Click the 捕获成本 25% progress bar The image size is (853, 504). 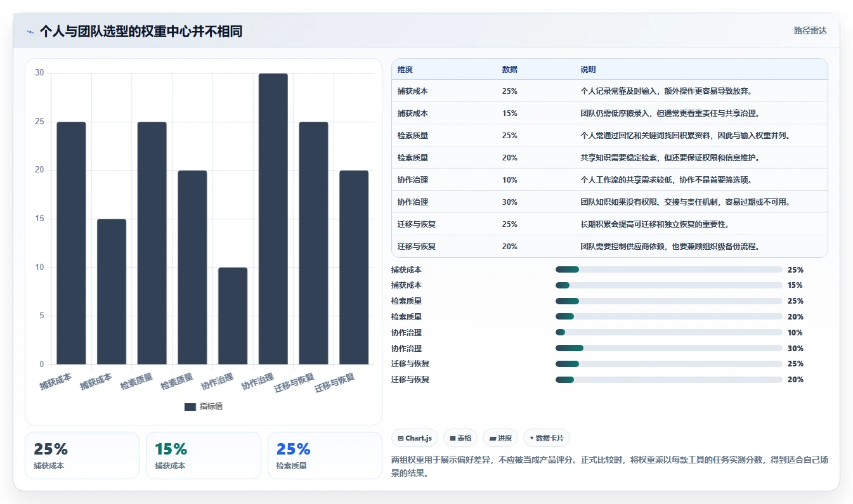(x=668, y=269)
